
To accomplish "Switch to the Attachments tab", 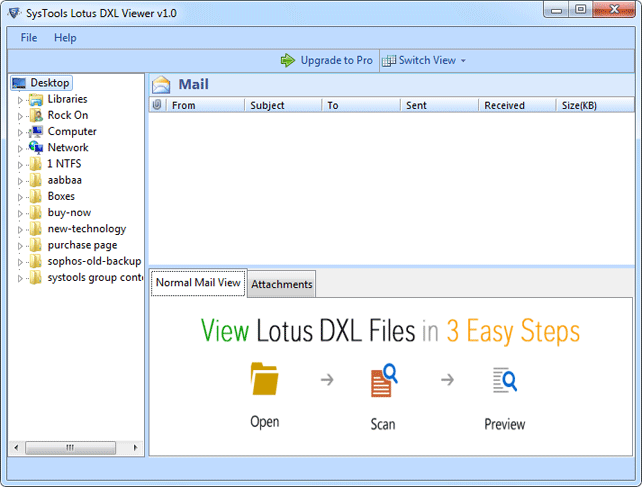I will pyautogui.click(x=282, y=284).
